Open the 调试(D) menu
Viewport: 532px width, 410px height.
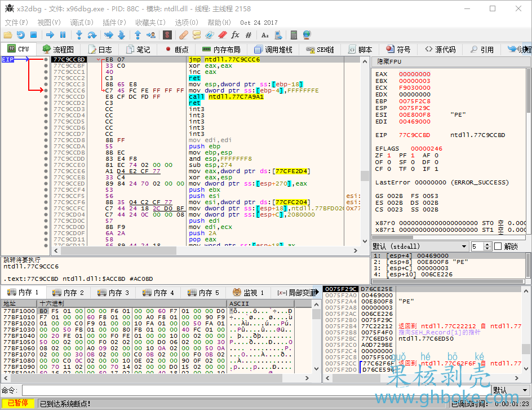(x=82, y=23)
